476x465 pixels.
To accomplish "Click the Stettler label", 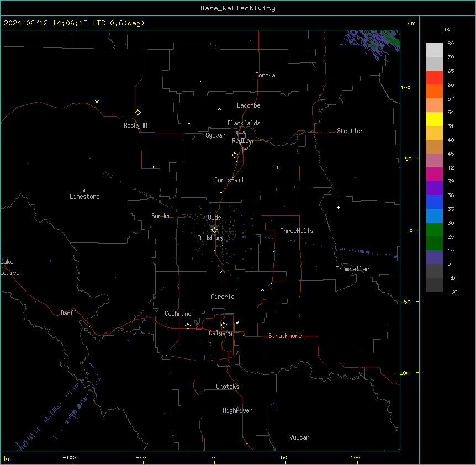I will [x=350, y=131].
